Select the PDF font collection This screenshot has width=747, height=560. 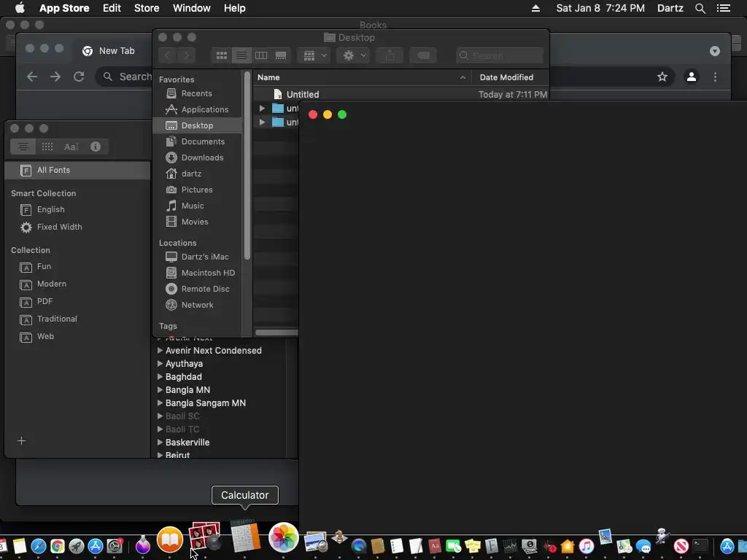(77, 301)
